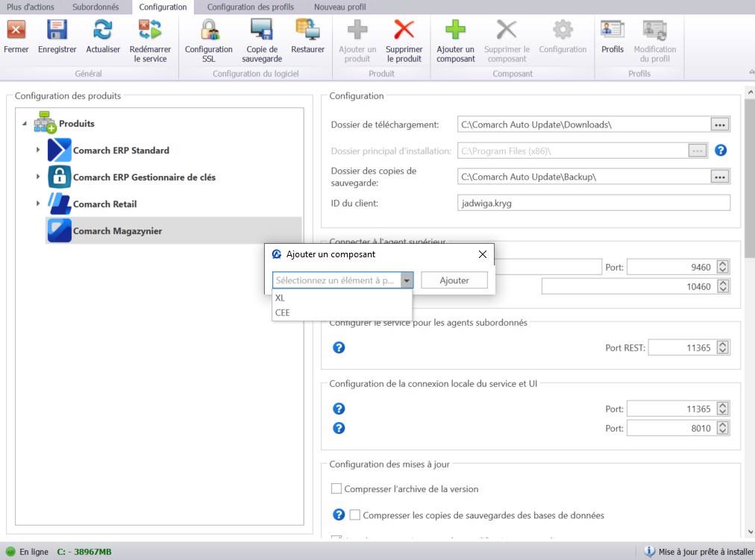Select Comarch ERP Standard product icon
This screenshot has height=560, width=755.
coord(59,150)
